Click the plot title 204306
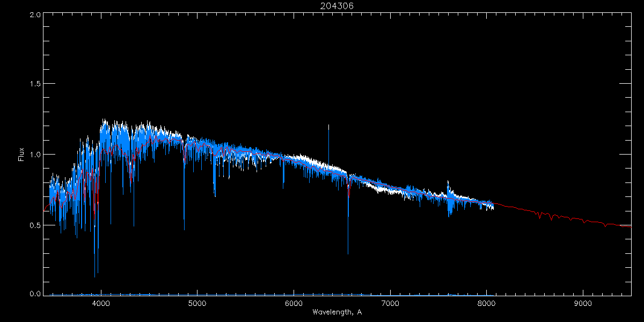 click(x=336, y=6)
